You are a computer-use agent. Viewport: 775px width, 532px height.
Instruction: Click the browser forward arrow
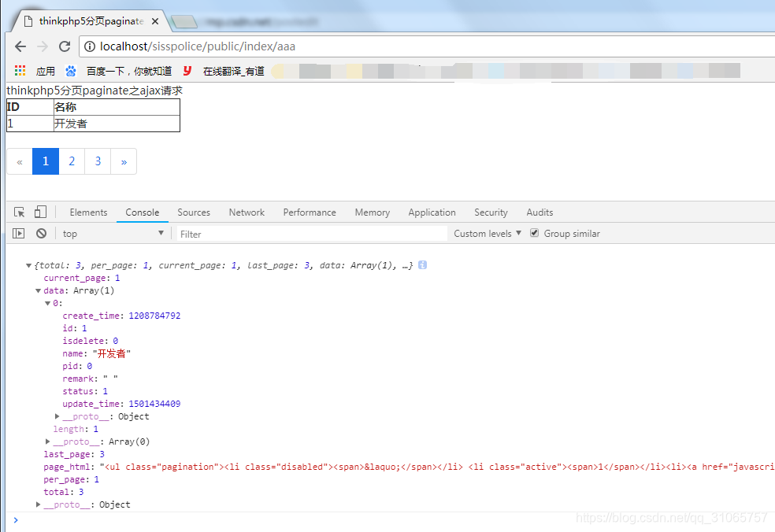point(43,46)
